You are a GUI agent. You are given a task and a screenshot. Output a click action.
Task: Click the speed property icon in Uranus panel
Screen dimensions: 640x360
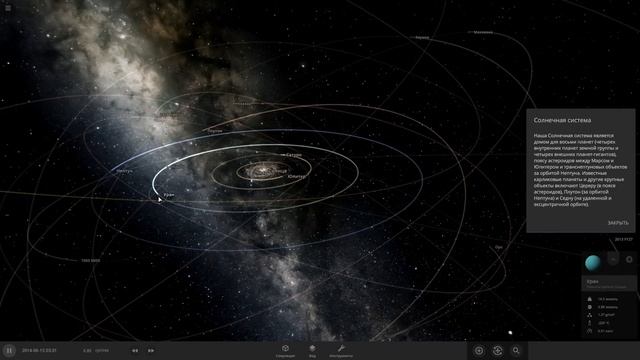pos(589,331)
